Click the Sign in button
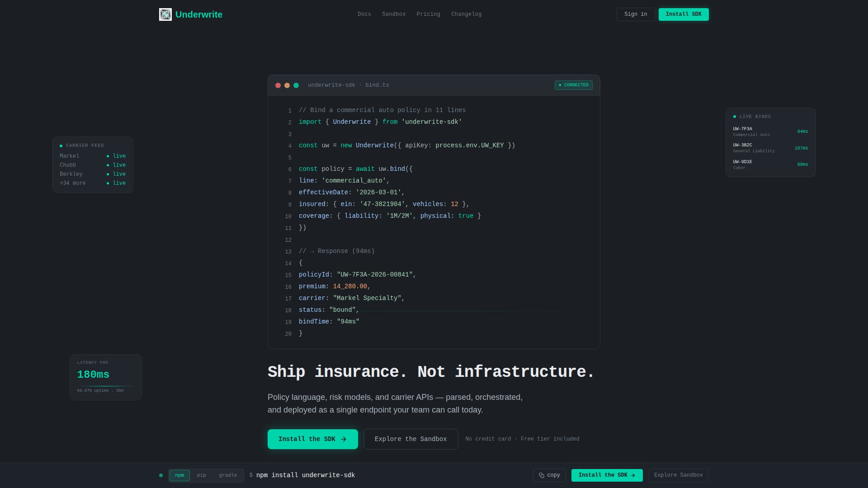This screenshot has height=488, width=868. (x=636, y=14)
